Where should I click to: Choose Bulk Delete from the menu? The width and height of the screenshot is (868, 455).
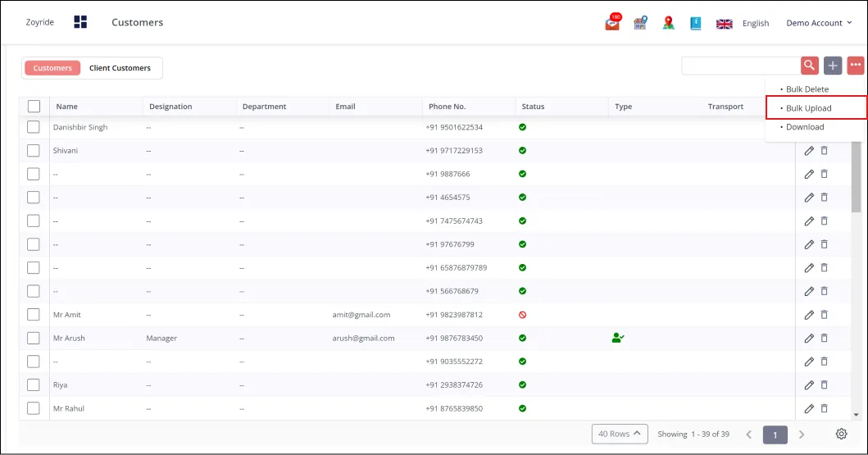(807, 89)
